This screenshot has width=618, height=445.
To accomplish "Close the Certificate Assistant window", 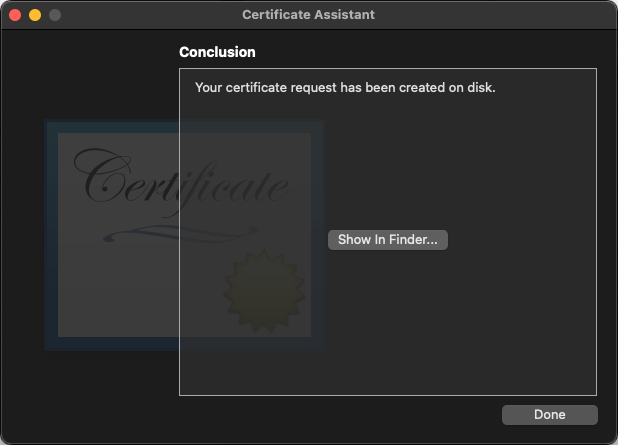I will point(15,15).
